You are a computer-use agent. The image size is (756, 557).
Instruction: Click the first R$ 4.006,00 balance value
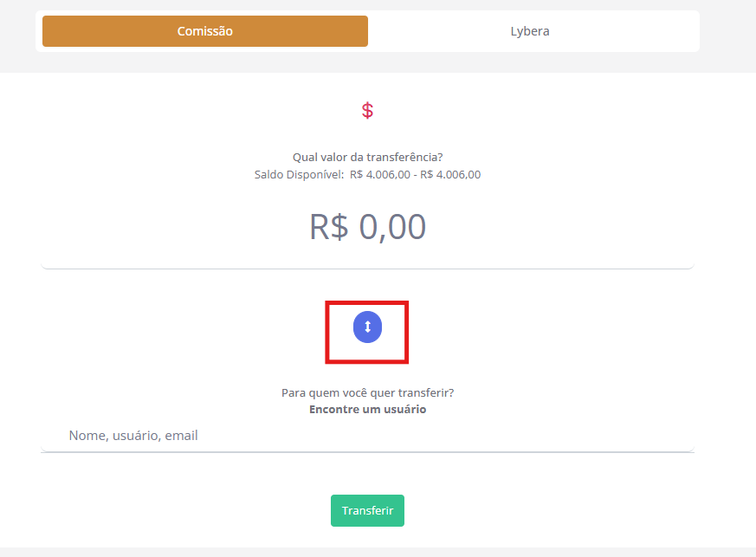pos(380,174)
